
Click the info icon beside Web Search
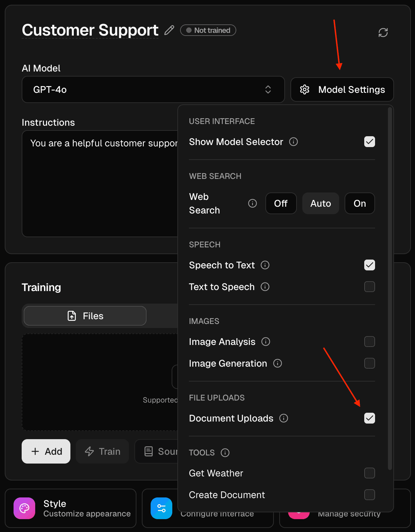(x=253, y=203)
